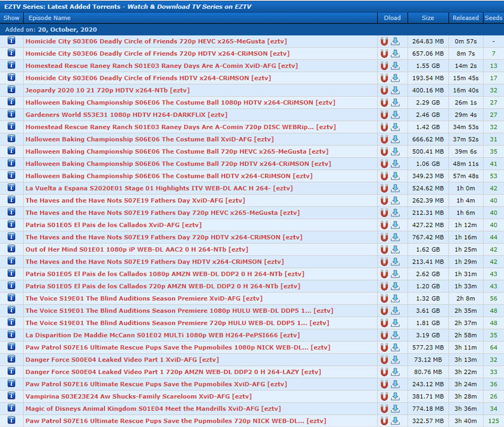Click the Released column header
Viewport: 504px width, 427px height.
tap(466, 18)
